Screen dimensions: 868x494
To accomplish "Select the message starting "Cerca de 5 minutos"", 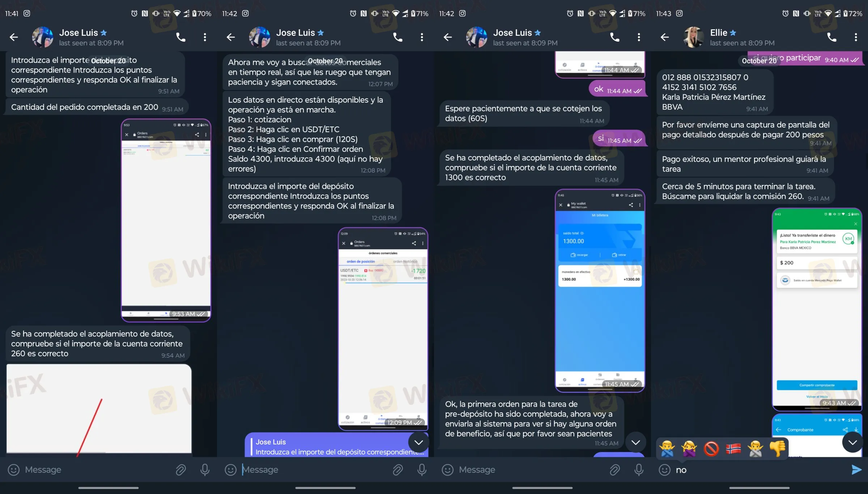I will tap(746, 191).
